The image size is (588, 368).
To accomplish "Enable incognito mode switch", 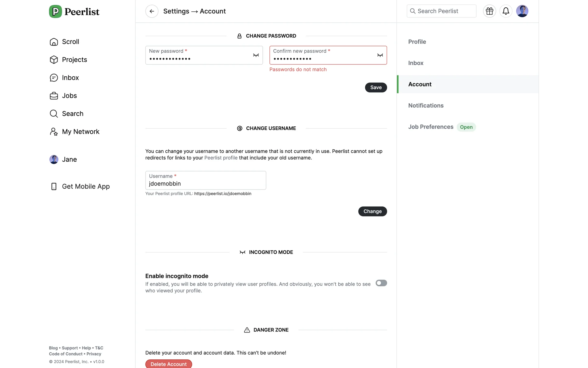I will pyautogui.click(x=381, y=283).
